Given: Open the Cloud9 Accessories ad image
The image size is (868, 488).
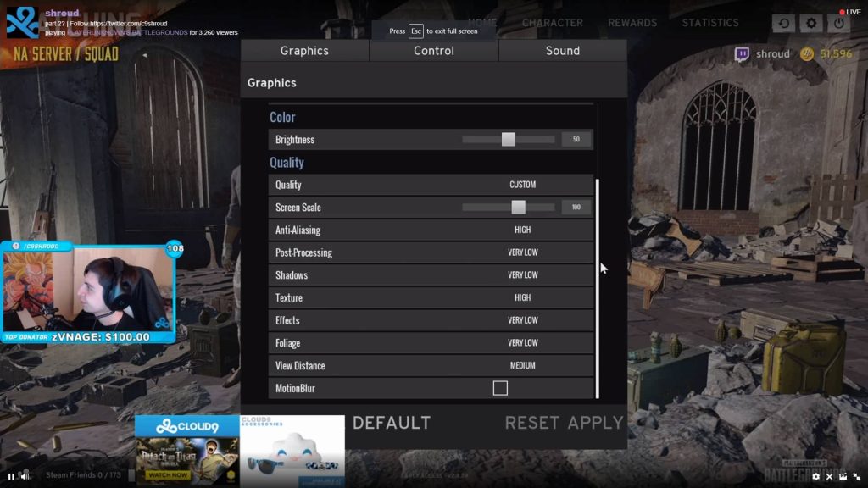Looking at the screenshot, I should [x=292, y=451].
